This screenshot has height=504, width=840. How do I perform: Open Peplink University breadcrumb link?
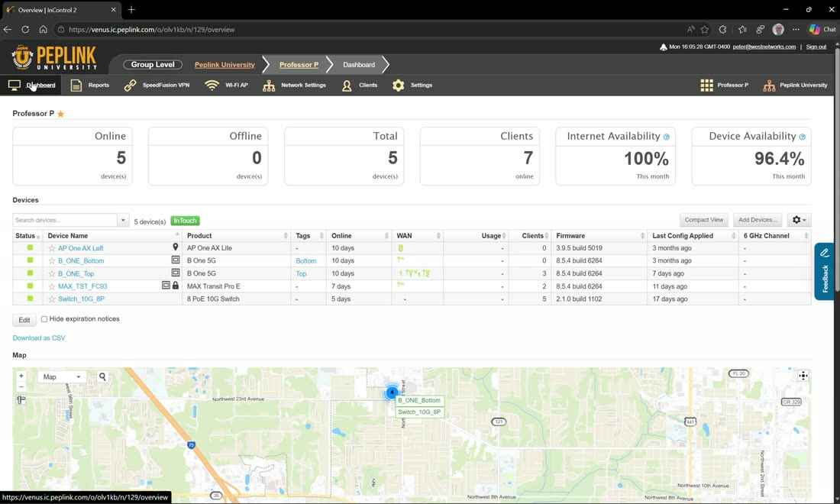[x=225, y=65]
